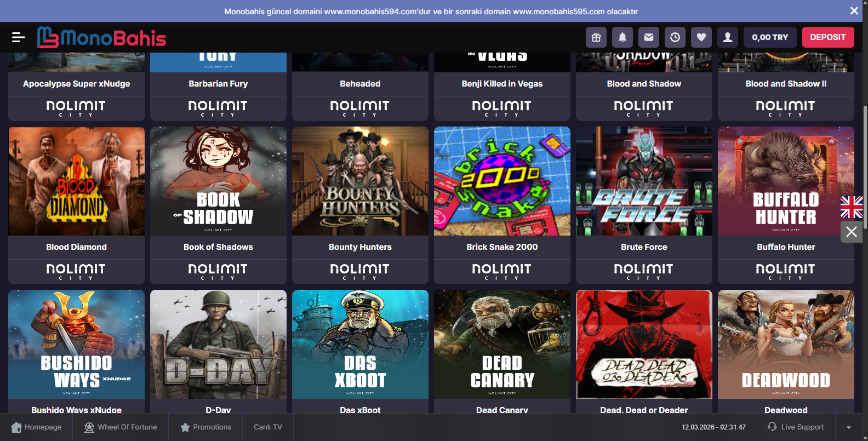Viewport: 868px width, 441px height.
Task: Open the history clock icon
Action: (x=675, y=37)
